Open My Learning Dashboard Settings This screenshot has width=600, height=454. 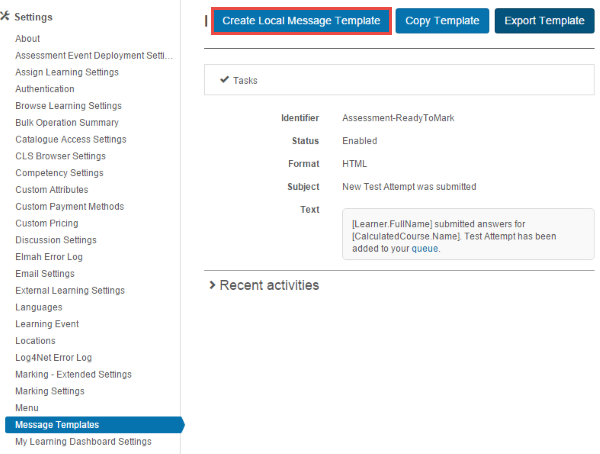(x=83, y=441)
